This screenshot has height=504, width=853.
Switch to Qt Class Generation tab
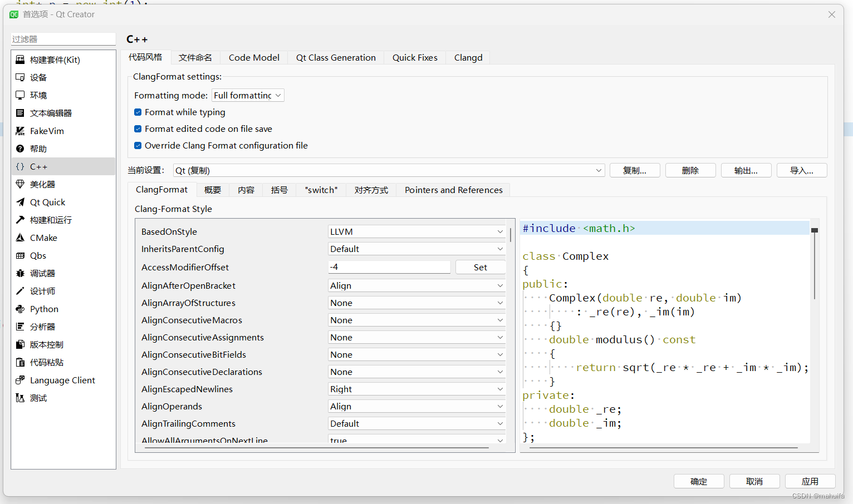336,58
